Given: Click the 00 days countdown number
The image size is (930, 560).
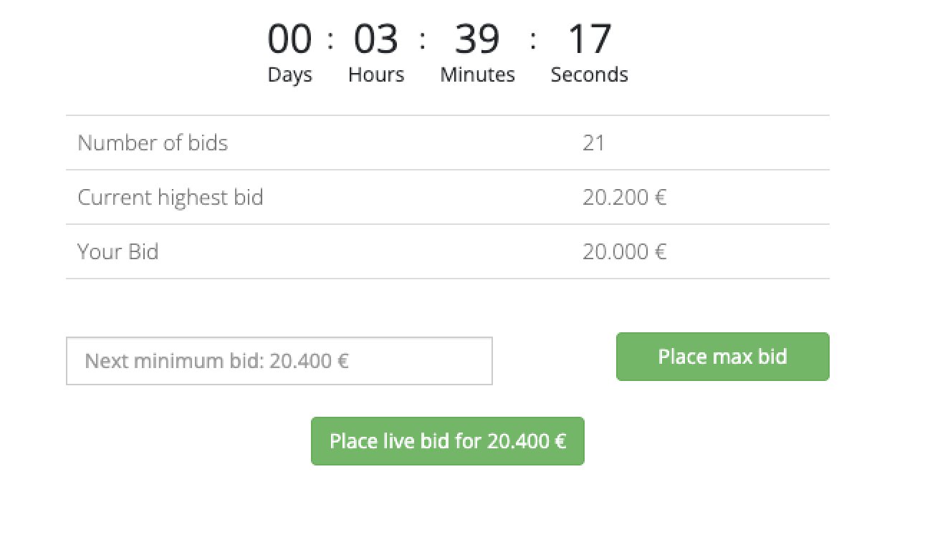Looking at the screenshot, I should 289,39.
